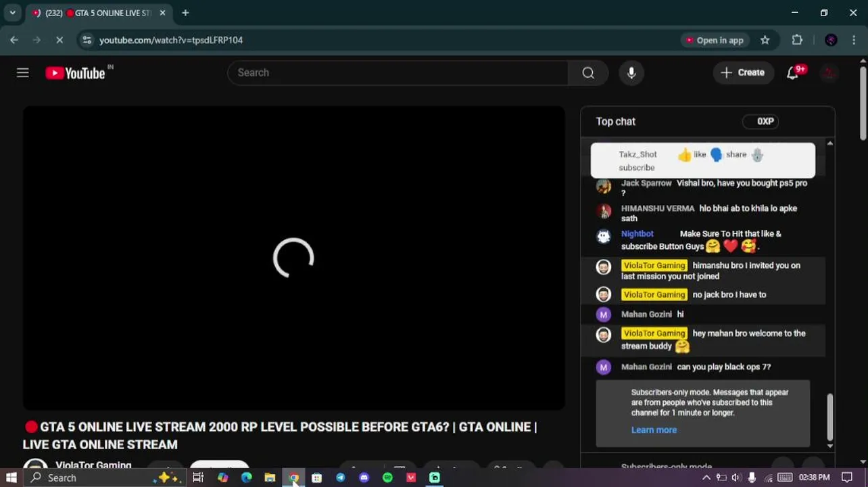Go back with browser back arrow
868x487 pixels.
[14, 40]
